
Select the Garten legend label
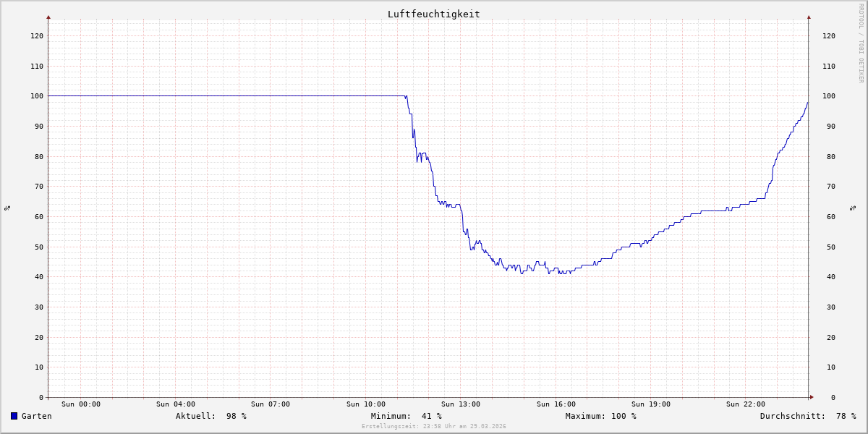36,416
